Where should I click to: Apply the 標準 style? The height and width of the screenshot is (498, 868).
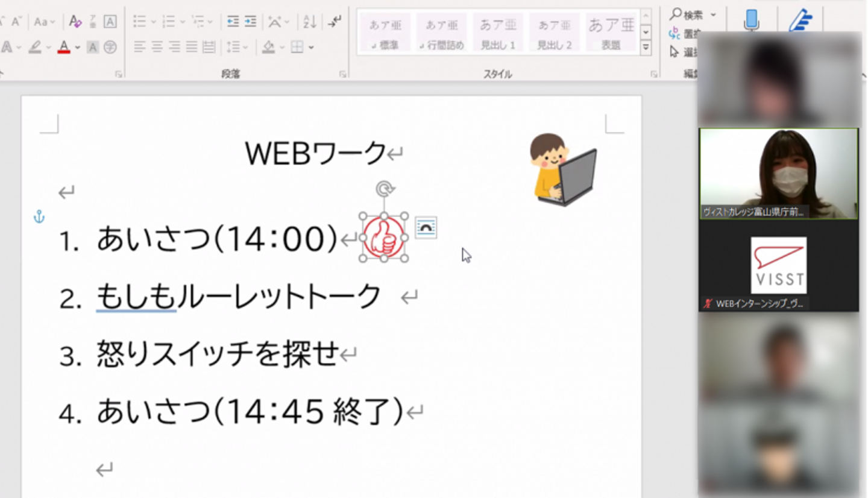click(385, 32)
